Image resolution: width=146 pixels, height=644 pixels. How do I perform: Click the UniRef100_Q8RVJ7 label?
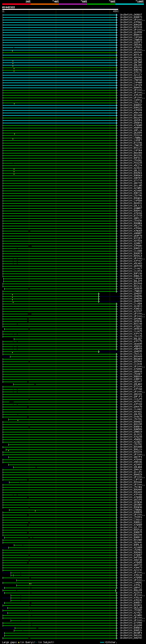(131, 218)
